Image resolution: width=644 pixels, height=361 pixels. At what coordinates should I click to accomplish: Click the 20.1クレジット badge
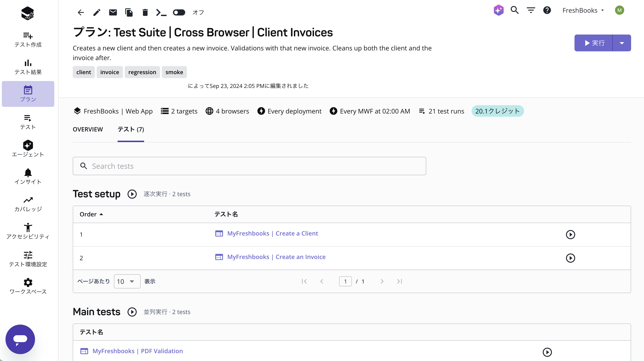tap(497, 111)
